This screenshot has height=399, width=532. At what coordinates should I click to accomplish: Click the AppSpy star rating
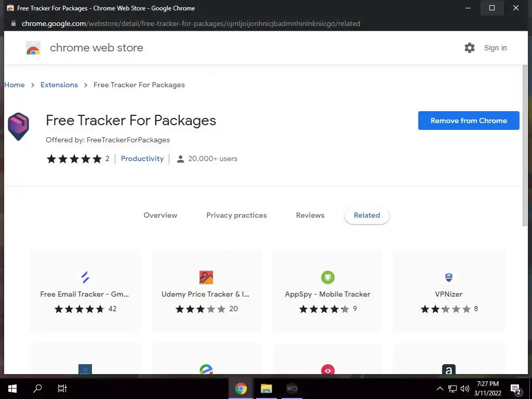(x=324, y=309)
